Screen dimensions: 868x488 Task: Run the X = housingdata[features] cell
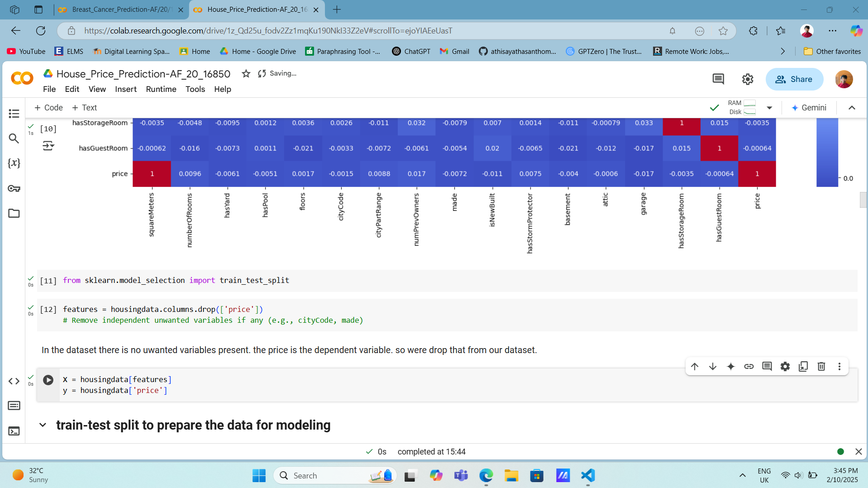pyautogui.click(x=48, y=380)
